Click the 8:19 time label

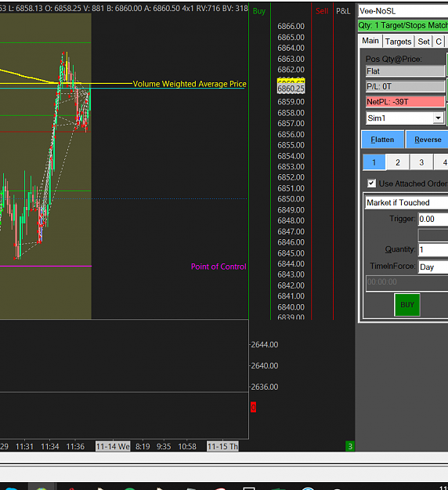[143, 447]
